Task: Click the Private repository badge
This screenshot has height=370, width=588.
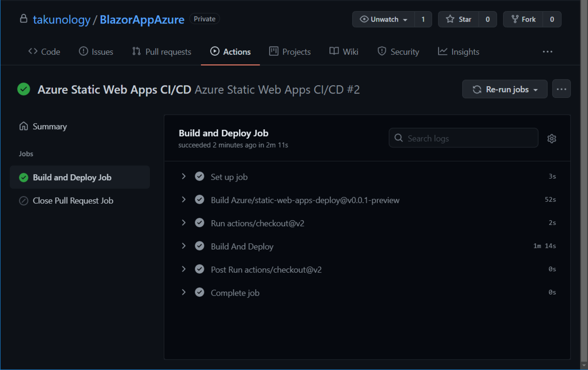Action: click(x=204, y=19)
